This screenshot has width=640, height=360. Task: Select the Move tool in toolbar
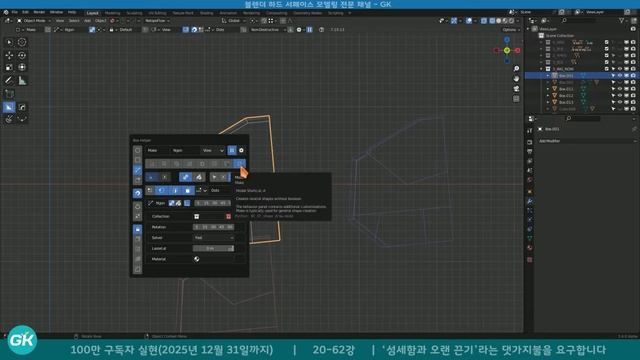coord(9,55)
